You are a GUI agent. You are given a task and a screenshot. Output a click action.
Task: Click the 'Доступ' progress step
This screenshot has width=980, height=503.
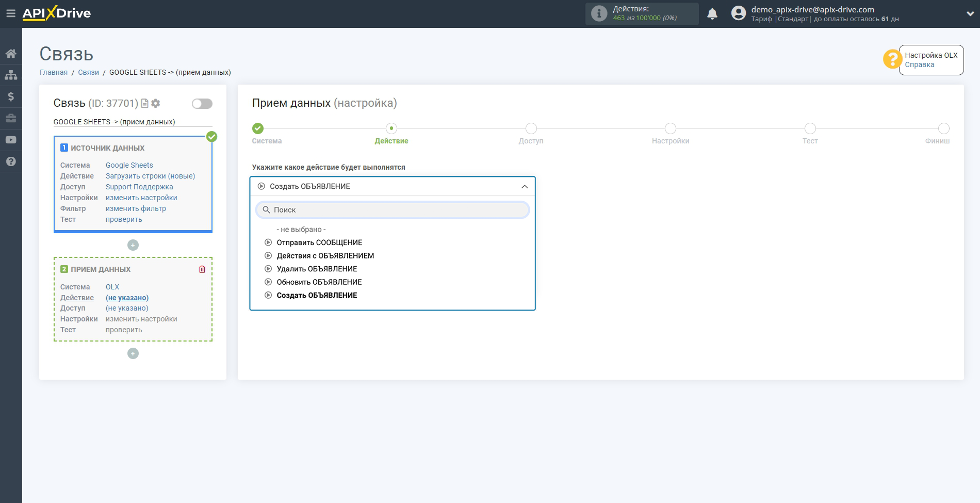[x=531, y=128]
